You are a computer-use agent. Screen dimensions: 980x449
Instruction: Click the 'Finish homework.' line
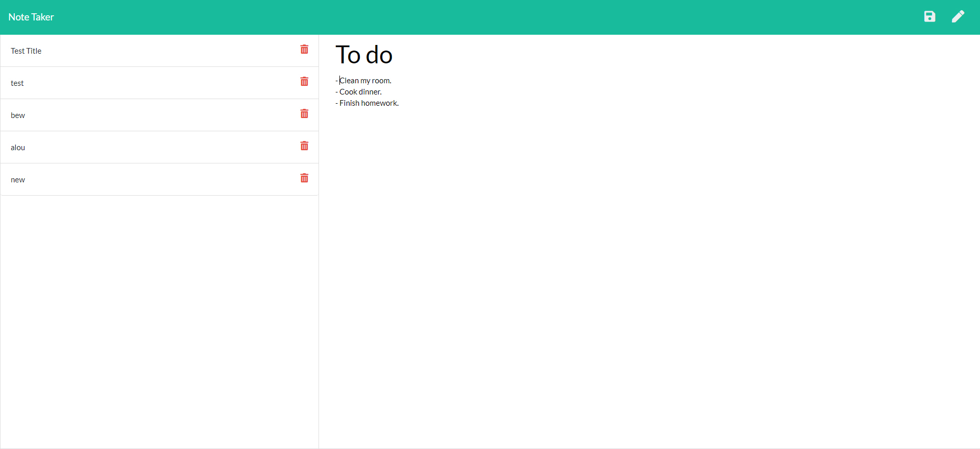pos(367,103)
